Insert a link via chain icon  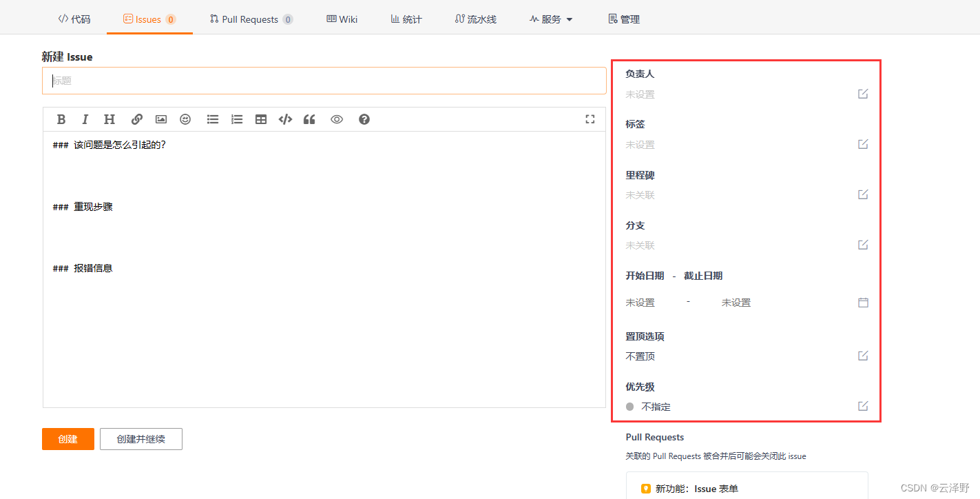click(136, 119)
